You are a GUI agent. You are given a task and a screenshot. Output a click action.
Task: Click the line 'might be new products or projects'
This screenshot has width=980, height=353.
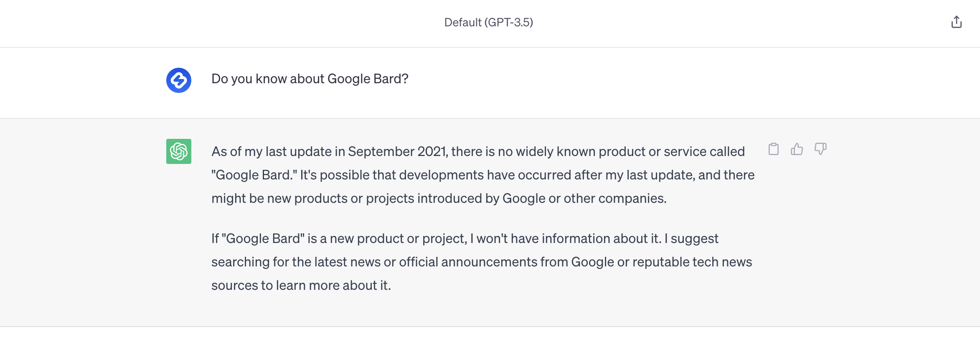pyautogui.click(x=439, y=198)
